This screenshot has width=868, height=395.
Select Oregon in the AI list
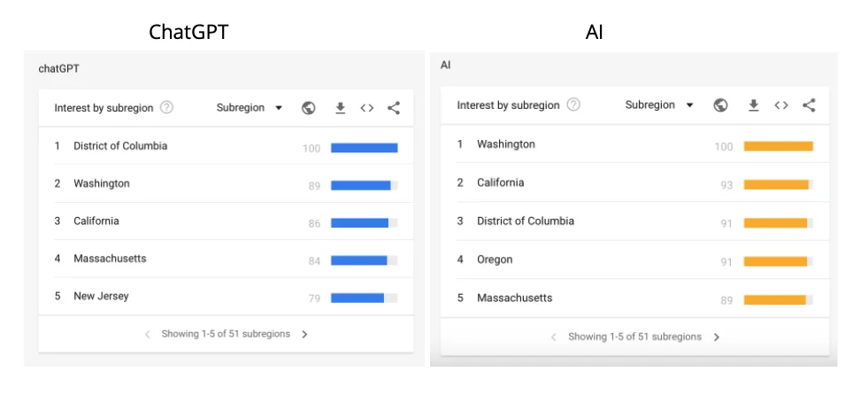pyautogui.click(x=495, y=259)
